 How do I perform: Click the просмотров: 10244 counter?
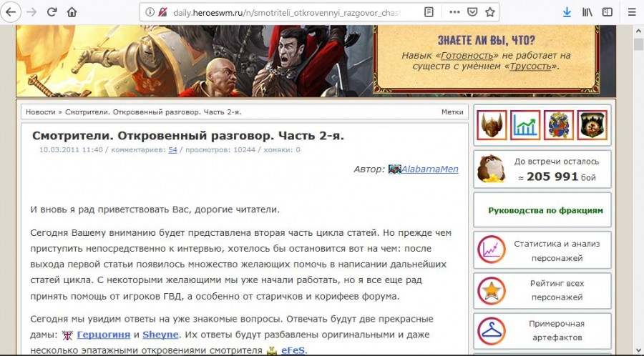[x=220, y=150]
